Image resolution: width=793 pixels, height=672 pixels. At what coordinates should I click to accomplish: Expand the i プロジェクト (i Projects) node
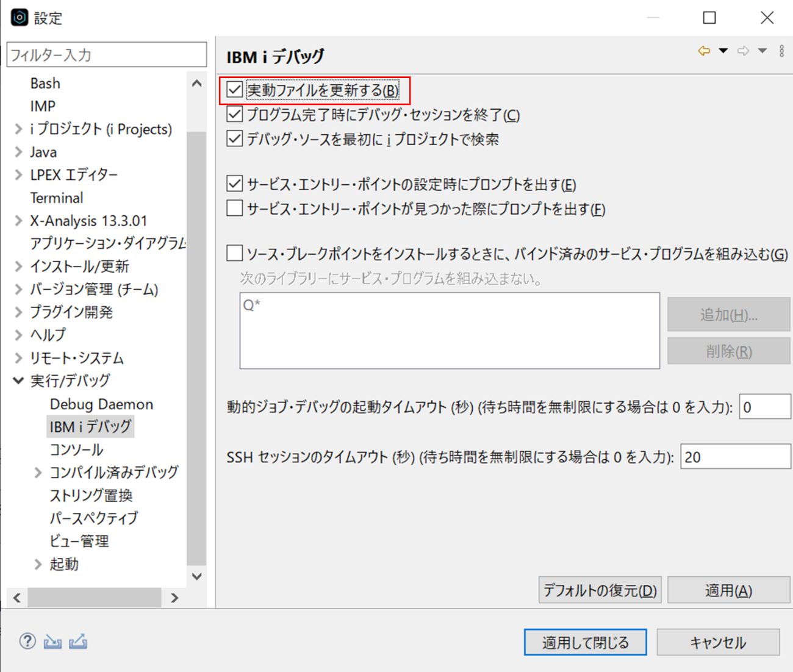tap(18, 129)
